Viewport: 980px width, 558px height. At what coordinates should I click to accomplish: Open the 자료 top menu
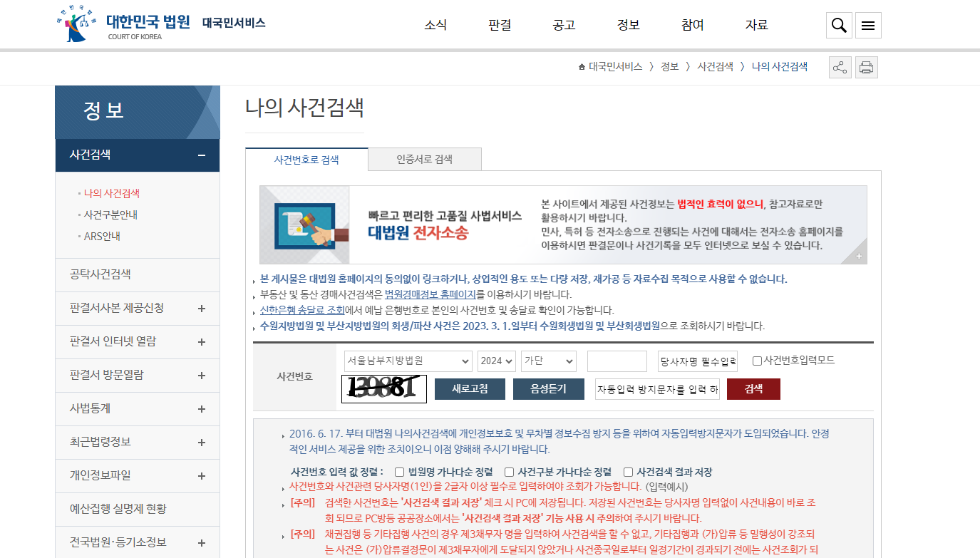pos(756,25)
